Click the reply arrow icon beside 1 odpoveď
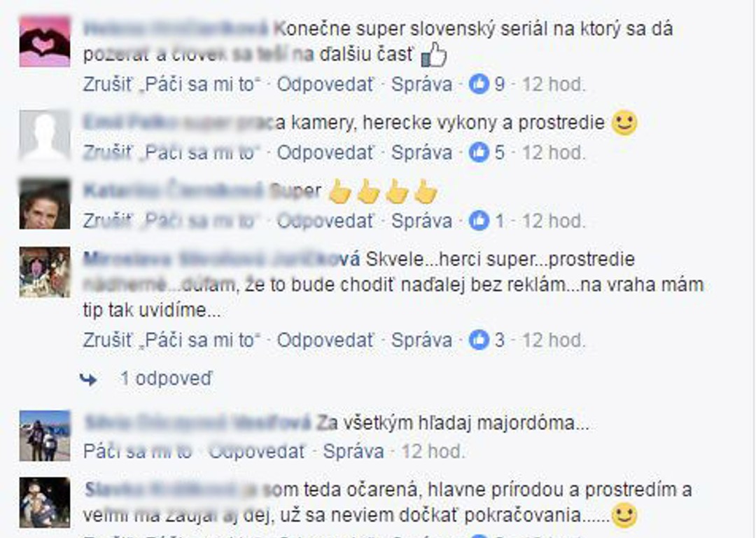This screenshot has height=538, width=756. pyautogui.click(x=88, y=380)
